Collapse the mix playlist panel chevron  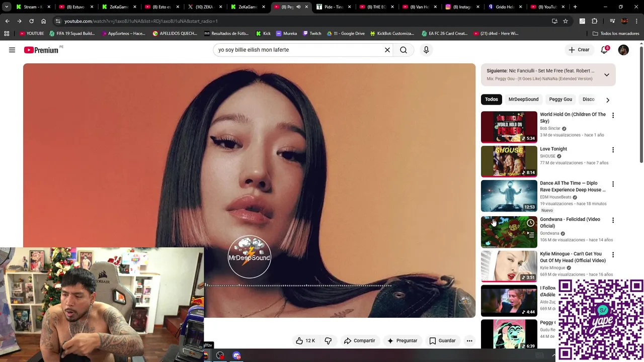click(x=607, y=75)
